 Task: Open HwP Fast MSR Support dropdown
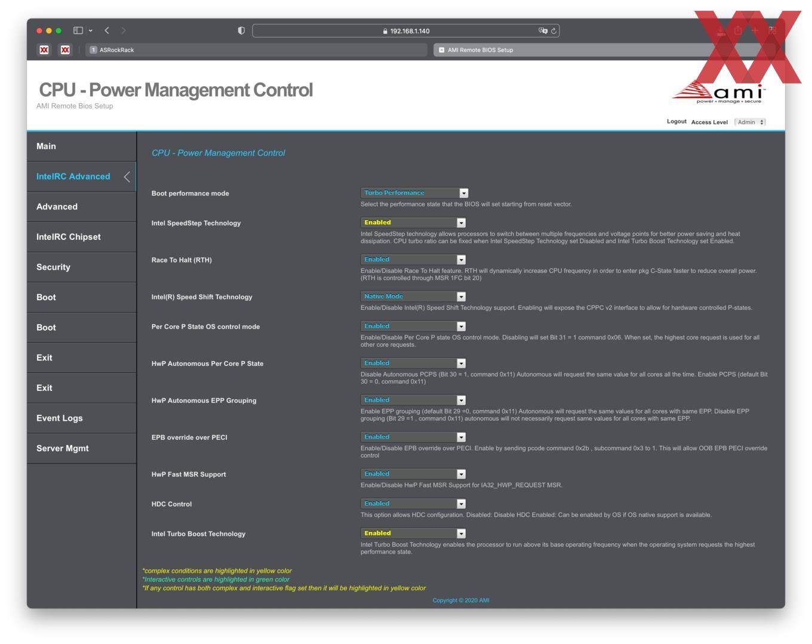(413, 474)
